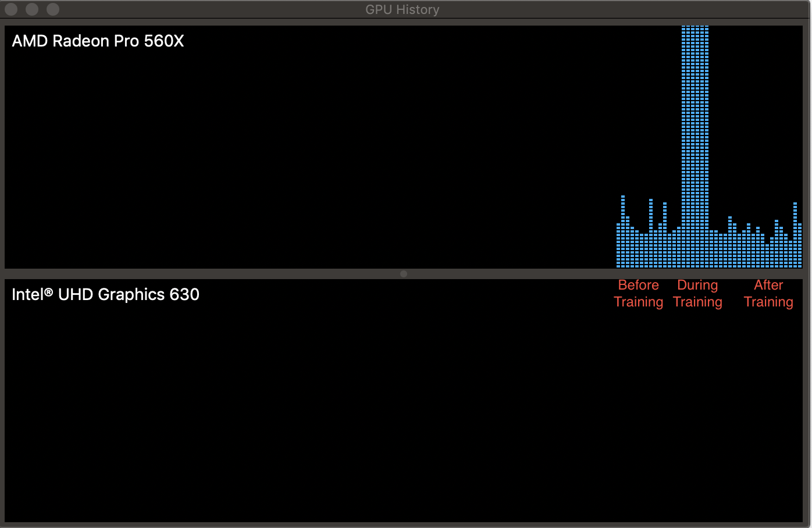Click the rightmost zoom window control
The height and width of the screenshot is (528, 812).
click(x=52, y=9)
